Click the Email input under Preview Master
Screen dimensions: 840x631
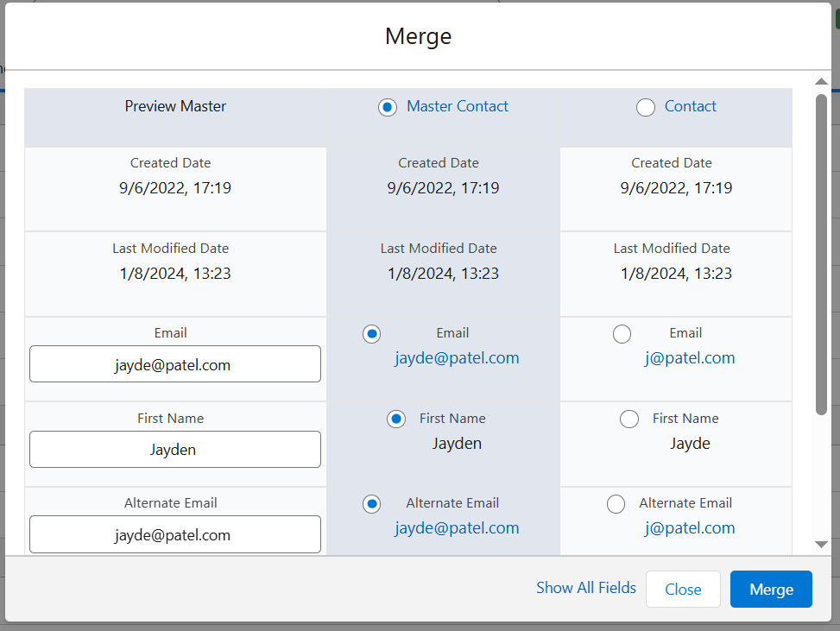pyautogui.click(x=175, y=364)
